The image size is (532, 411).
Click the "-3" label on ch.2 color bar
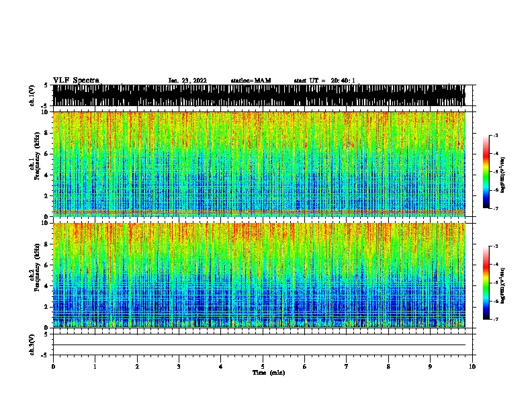coord(495,246)
